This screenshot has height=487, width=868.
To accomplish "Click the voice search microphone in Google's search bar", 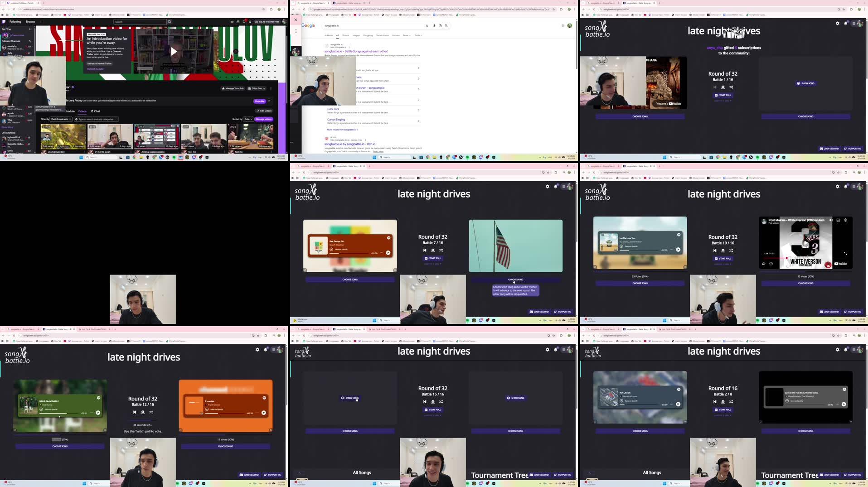I will click(434, 26).
